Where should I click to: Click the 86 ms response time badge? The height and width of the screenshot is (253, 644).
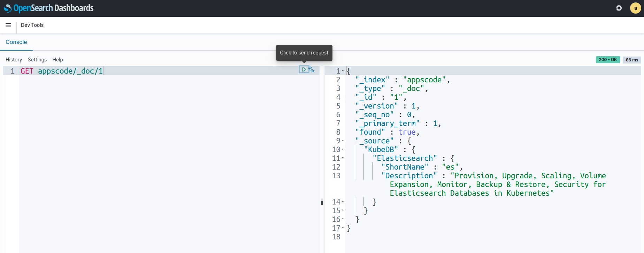tap(632, 60)
